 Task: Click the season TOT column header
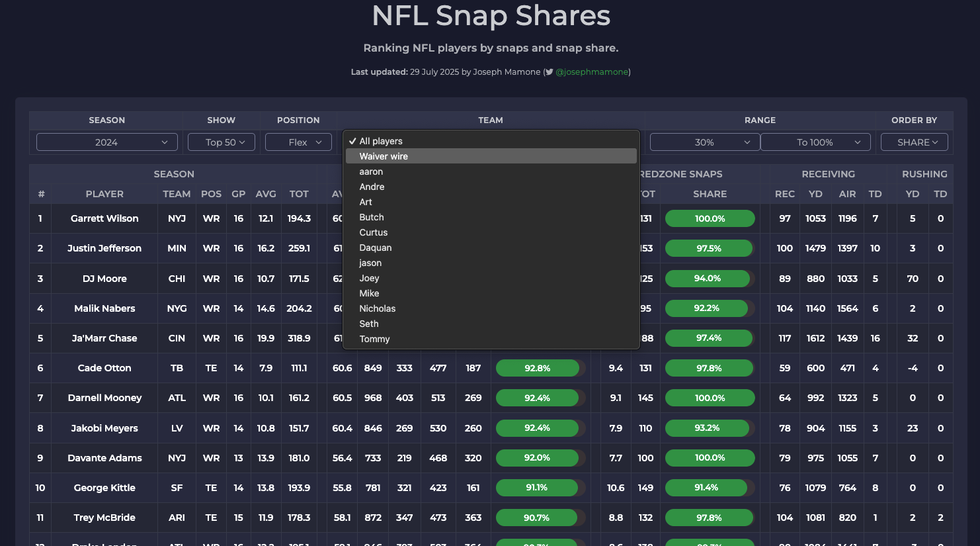299,194
